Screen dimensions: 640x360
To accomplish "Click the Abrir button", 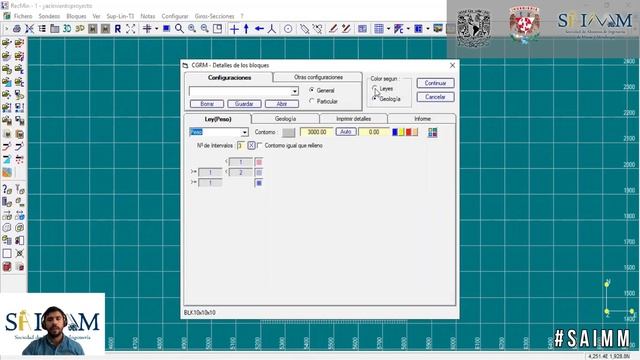I will point(282,104).
